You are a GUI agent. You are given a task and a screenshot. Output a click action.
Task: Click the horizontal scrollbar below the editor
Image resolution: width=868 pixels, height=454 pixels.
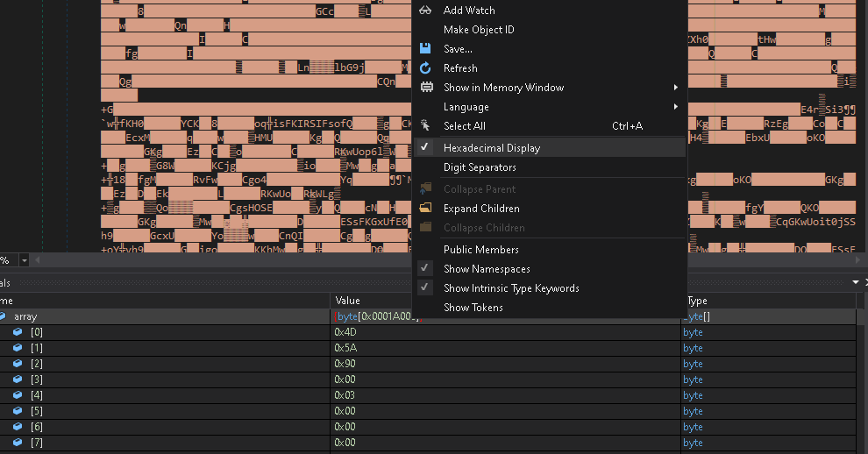pyautogui.click(x=219, y=260)
